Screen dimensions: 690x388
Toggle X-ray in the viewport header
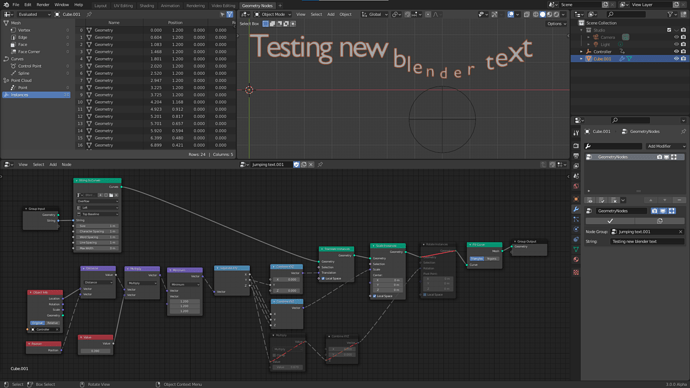pyautogui.click(x=527, y=15)
